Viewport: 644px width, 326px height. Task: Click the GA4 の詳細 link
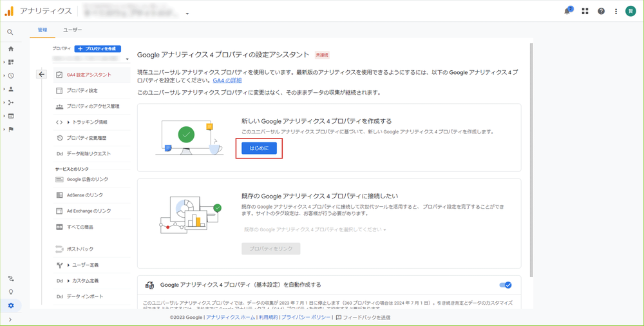point(227,81)
